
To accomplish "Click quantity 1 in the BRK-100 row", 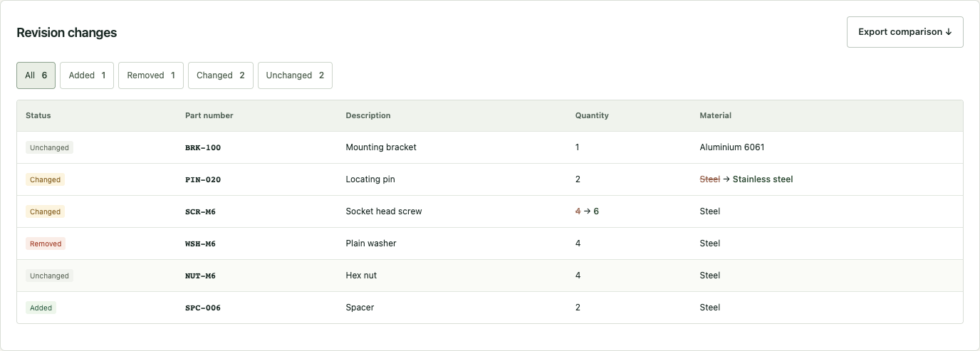I will [578, 147].
